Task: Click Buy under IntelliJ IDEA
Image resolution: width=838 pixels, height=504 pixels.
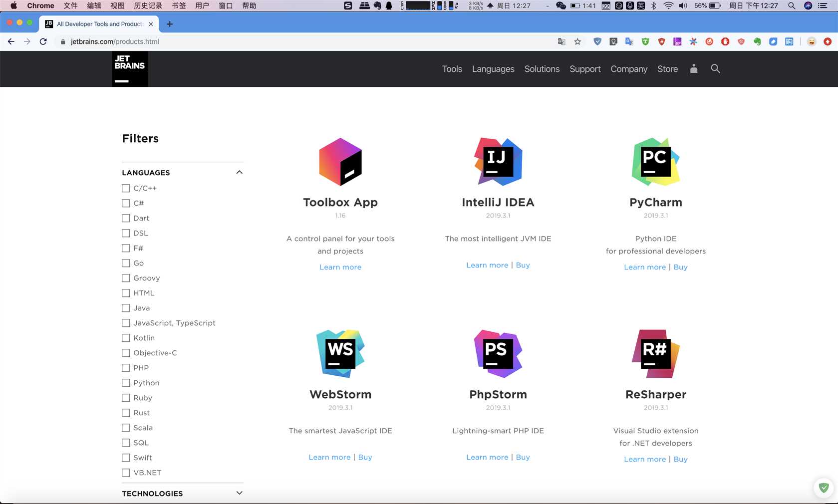Action: tap(523, 265)
